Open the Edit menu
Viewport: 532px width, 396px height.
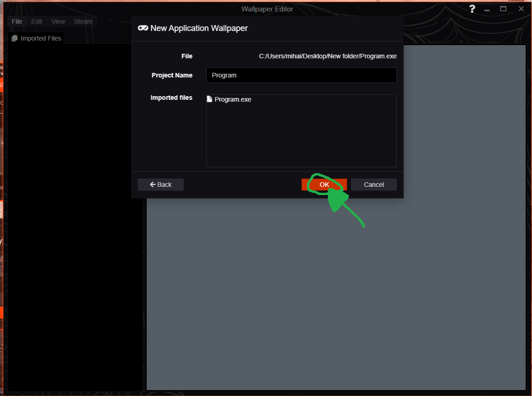click(x=36, y=21)
